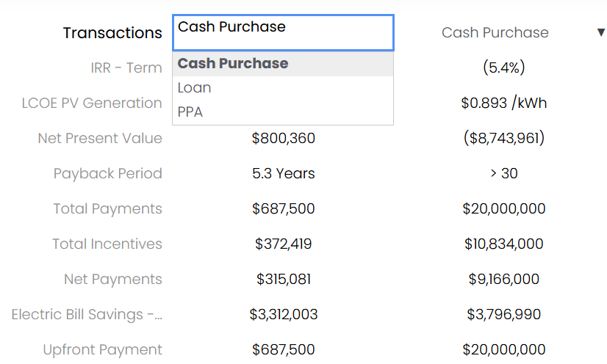Click the $800,360 net present value

pos(284,139)
